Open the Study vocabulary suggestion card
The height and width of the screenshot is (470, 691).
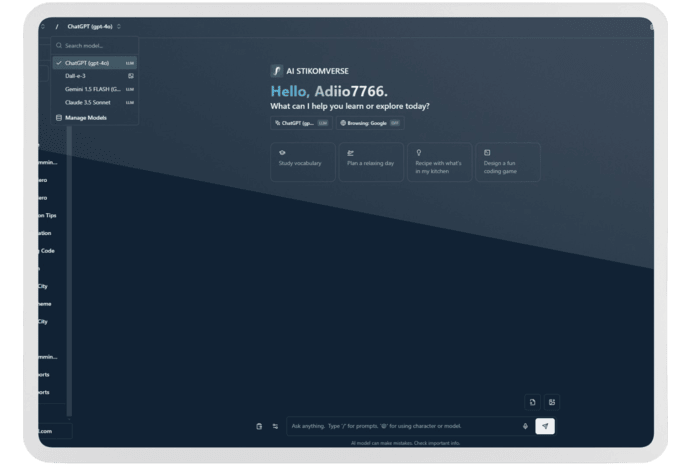point(303,162)
